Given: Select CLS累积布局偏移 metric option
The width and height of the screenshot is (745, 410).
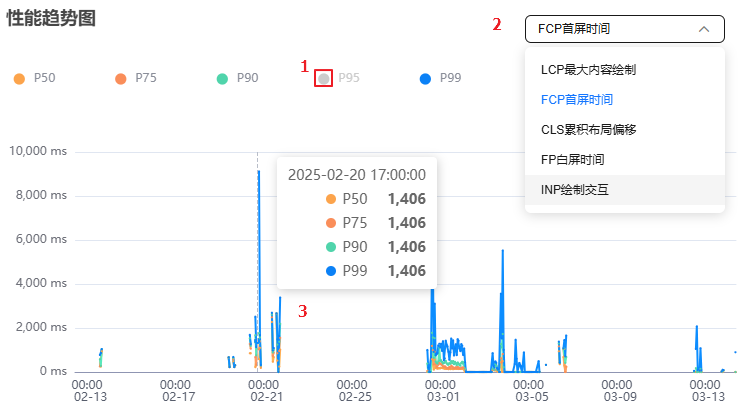Looking at the screenshot, I should pos(625,130).
